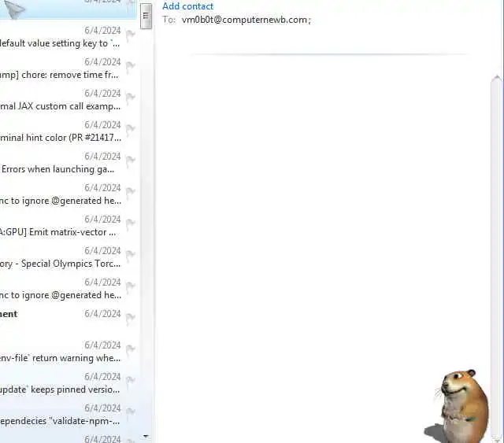This screenshot has height=443, width=504.
Task: Open message 'JAX custom call examp...'
Action: click(x=69, y=100)
